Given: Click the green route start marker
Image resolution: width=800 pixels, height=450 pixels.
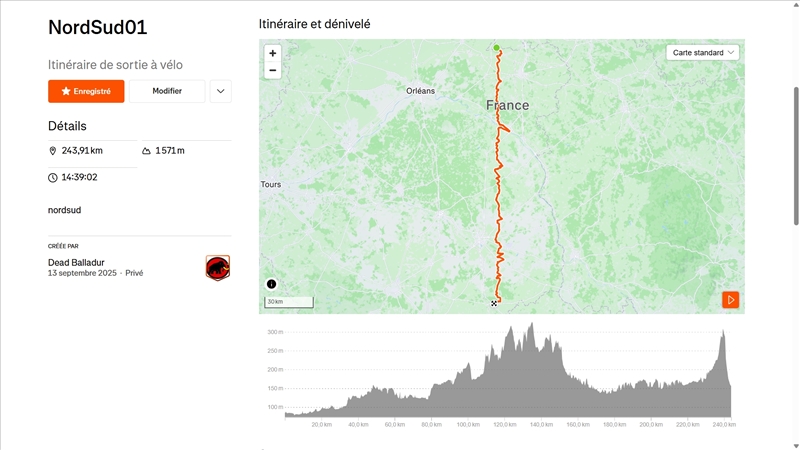Looking at the screenshot, I should coord(496,47).
